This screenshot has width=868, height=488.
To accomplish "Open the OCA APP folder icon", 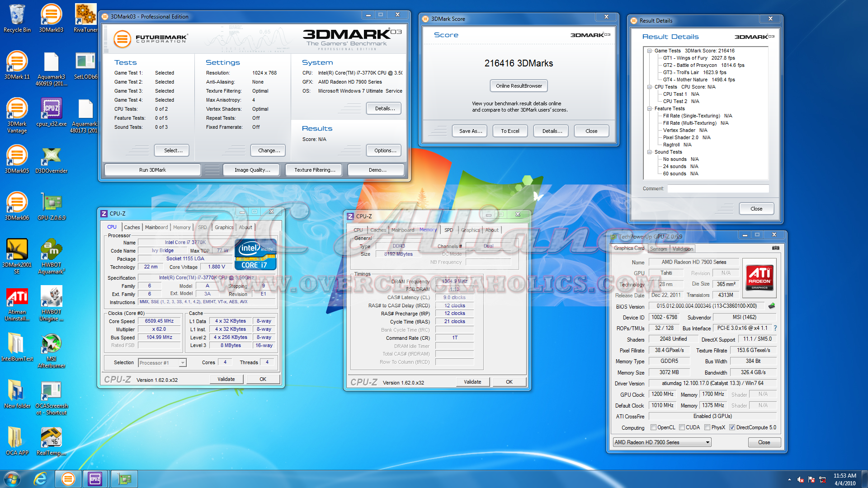I will [17, 441].
